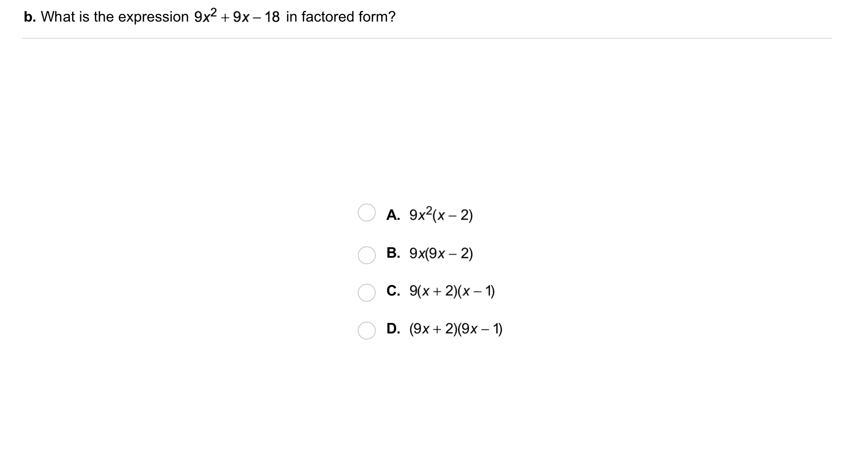
Task: Click the answer text 9(x + 2)(x – 1)
Action: pyautogui.click(x=452, y=291)
